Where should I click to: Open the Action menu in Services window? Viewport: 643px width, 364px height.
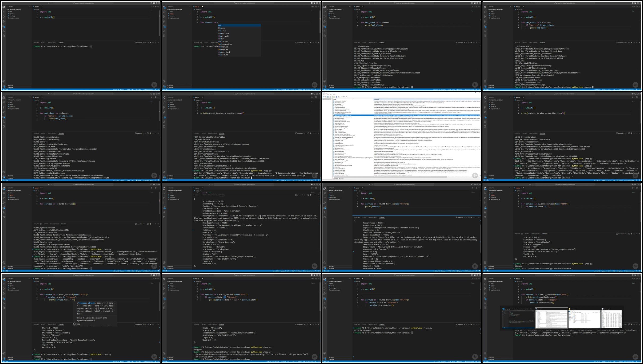point(327,95)
